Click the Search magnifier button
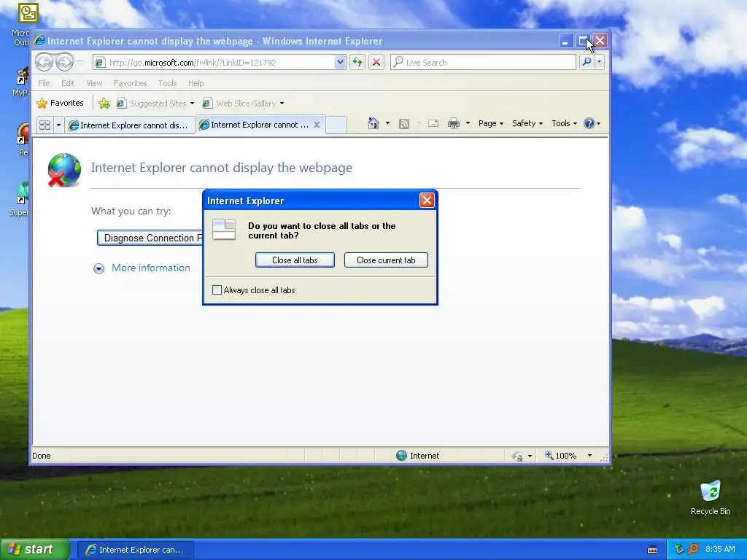Screen dimensions: 747x560 pos(587,62)
